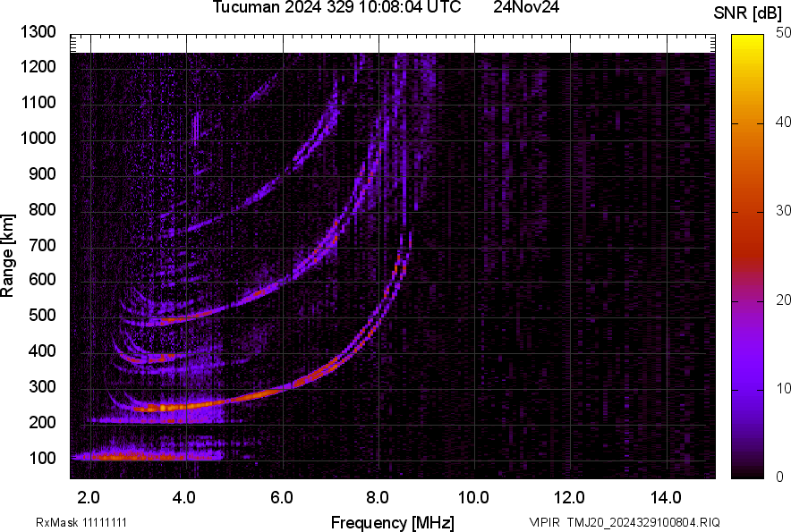The image size is (791, 532).
Task: Click the range tick label '600'
Action: [x=42, y=279]
